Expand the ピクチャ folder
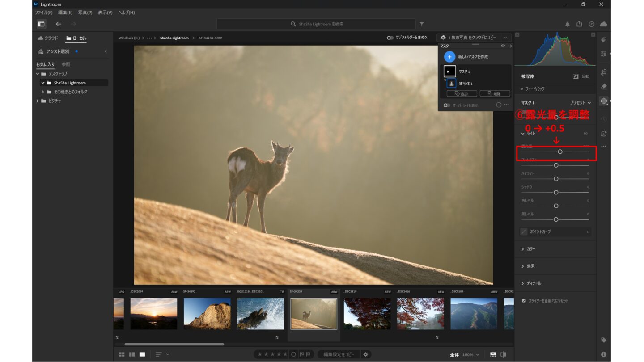 click(x=38, y=101)
